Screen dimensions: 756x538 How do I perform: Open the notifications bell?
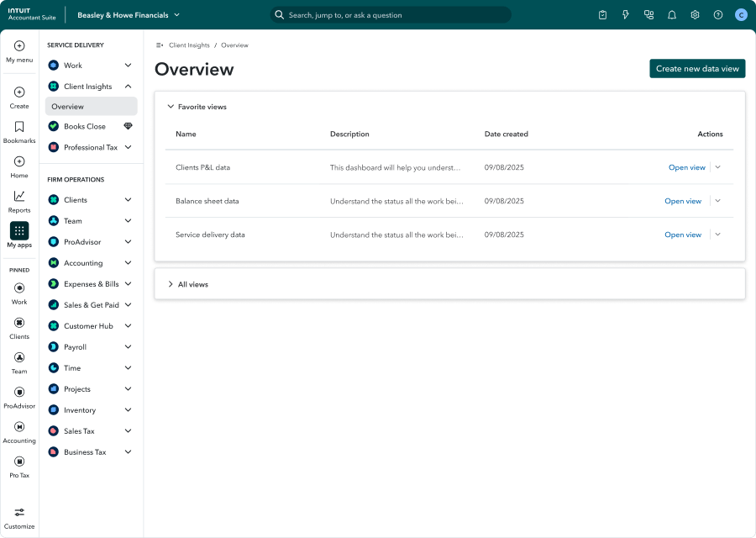[672, 14]
